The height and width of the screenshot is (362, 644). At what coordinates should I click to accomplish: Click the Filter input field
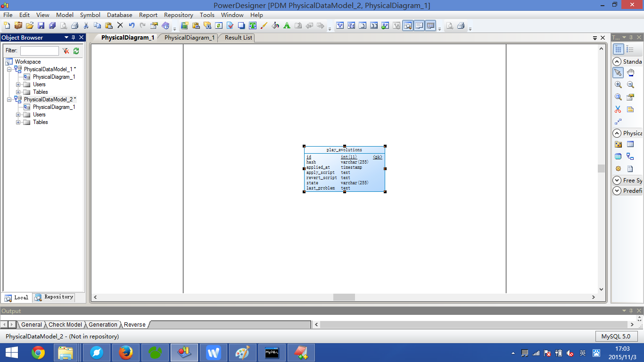[40, 50]
